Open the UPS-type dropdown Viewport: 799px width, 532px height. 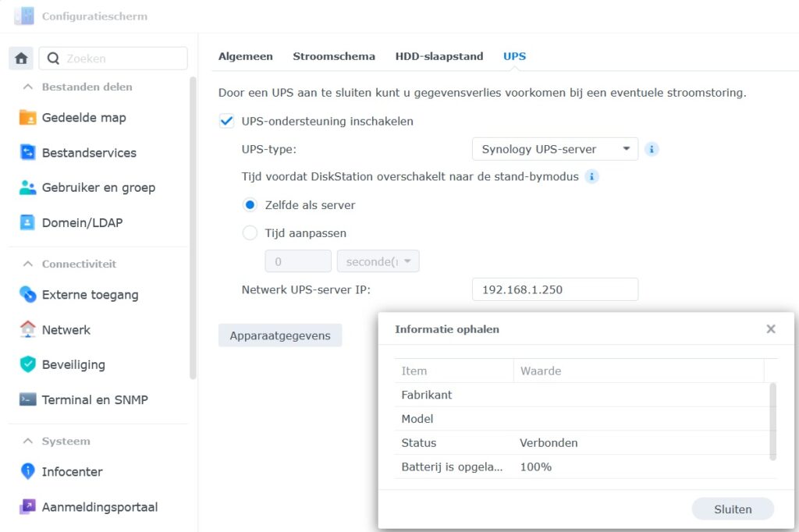pos(555,149)
